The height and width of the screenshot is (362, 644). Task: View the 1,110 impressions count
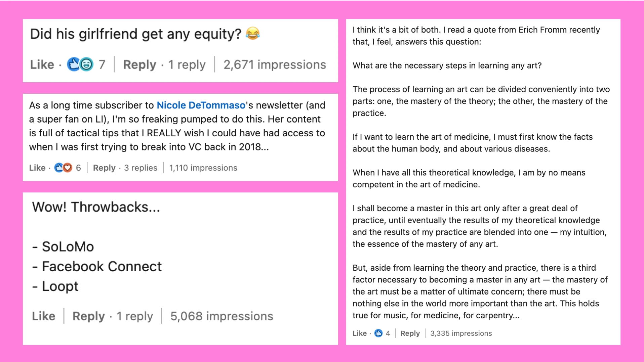tap(203, 168)
